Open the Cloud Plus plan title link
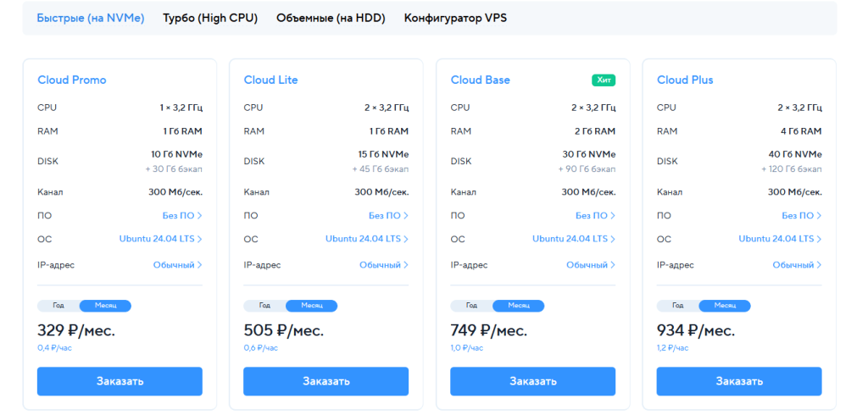This screenshot has width=868, height=415. coord(685,80)
